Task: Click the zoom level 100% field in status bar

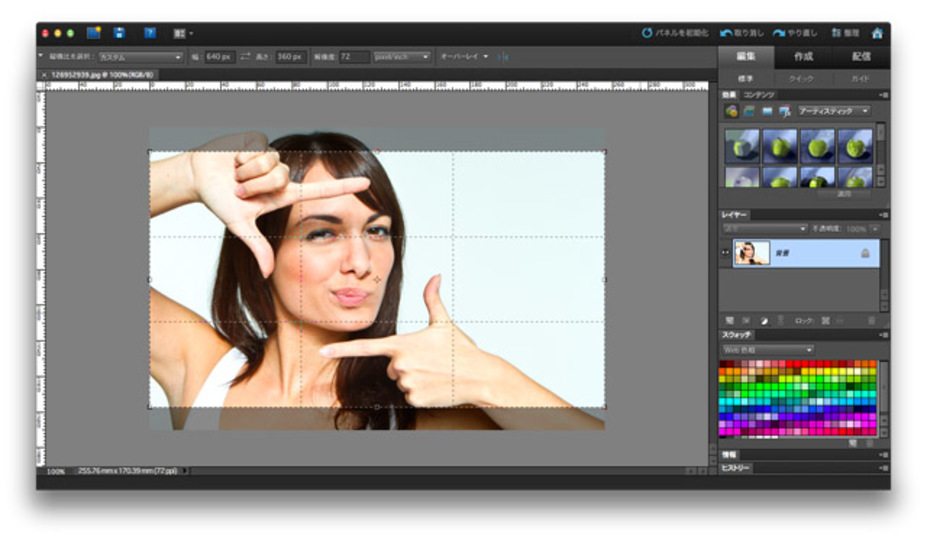Action: pos(56,471)
